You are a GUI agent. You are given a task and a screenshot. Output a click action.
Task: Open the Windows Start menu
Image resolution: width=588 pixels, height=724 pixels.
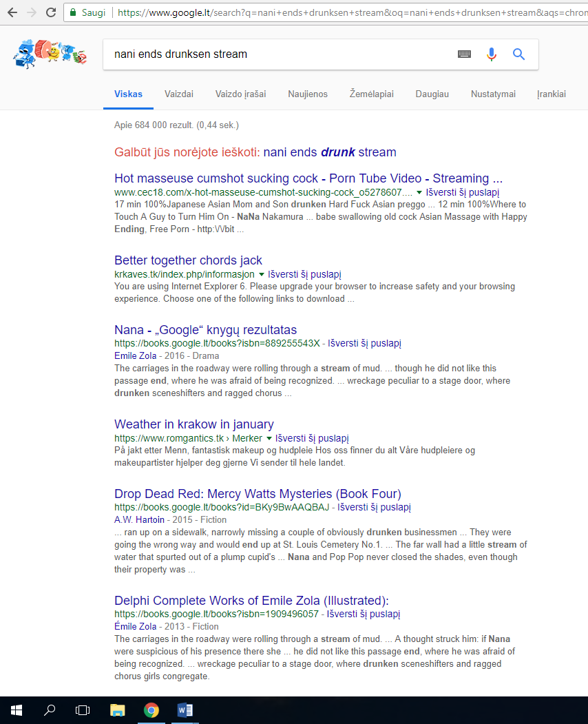pyautogui.click(x=16, y=710)
